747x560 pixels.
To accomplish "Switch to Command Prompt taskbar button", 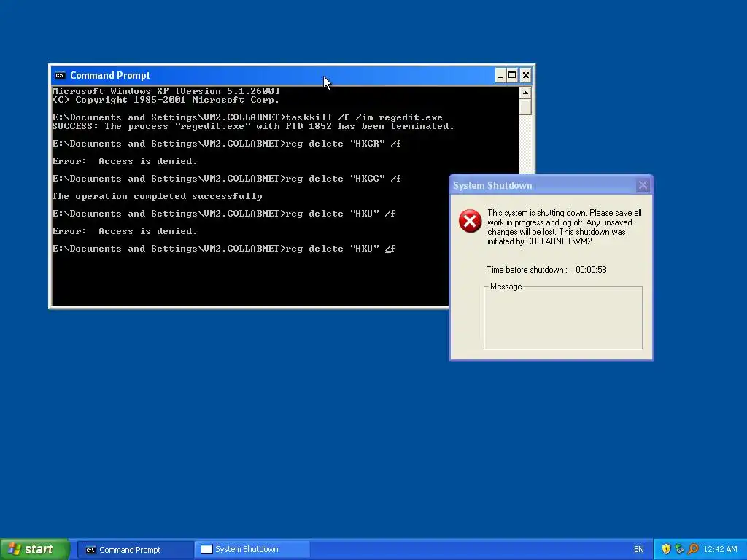I will [135, 550].
